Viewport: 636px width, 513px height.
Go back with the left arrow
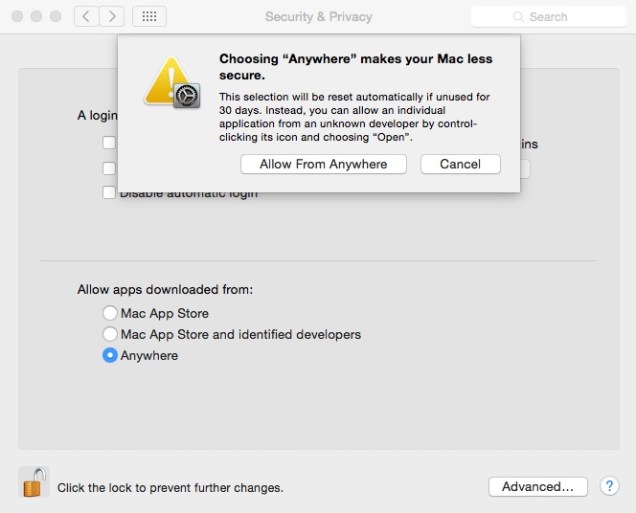(x=86, y=17)
